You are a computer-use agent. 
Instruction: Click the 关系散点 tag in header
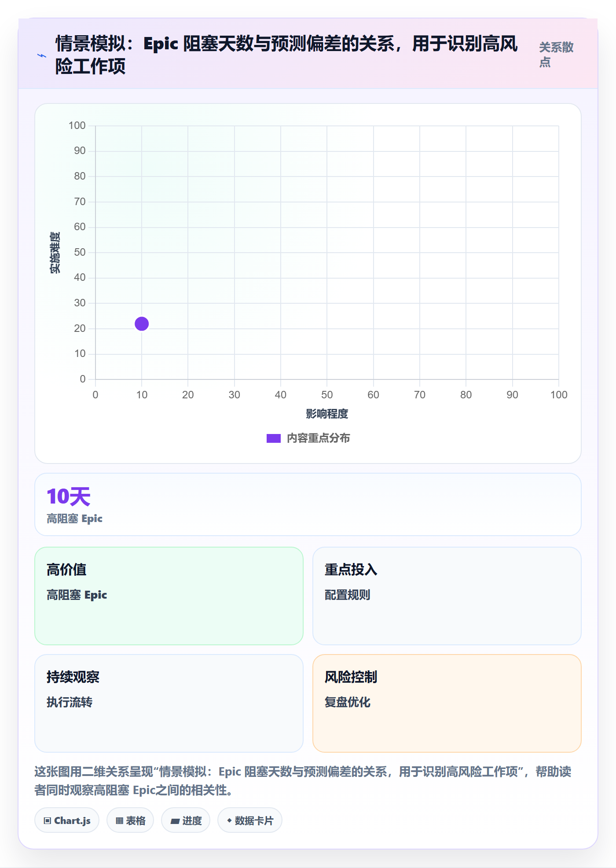click(x=556, y=55)
